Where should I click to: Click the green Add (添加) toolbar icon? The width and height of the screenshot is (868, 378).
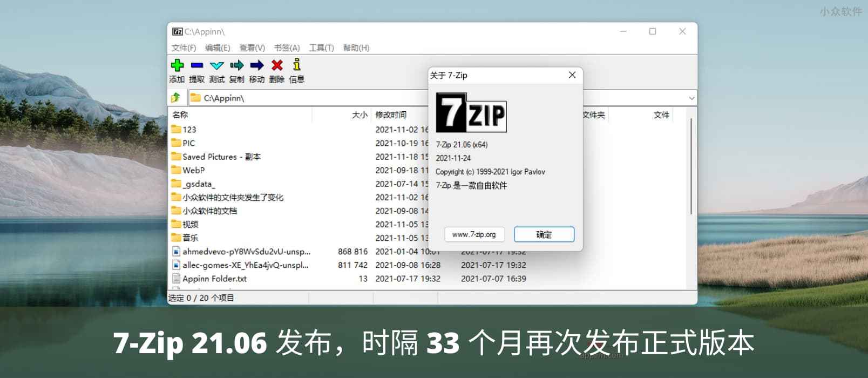177,66
